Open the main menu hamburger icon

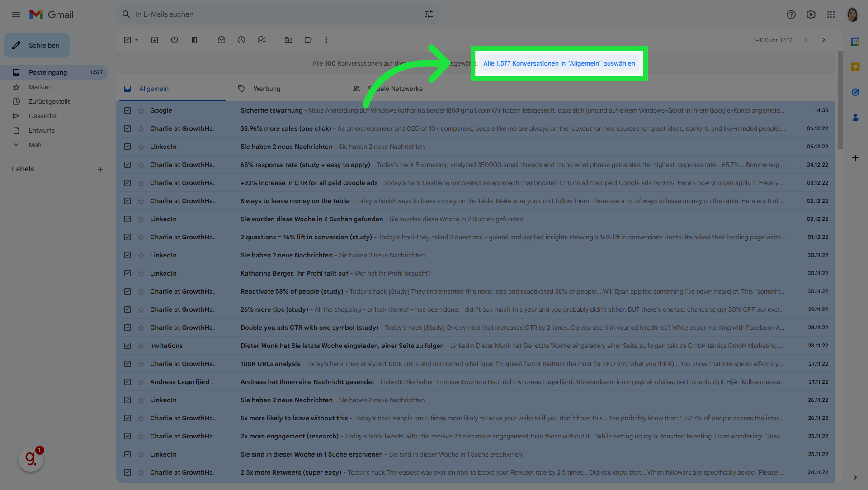tap(16, 14)
